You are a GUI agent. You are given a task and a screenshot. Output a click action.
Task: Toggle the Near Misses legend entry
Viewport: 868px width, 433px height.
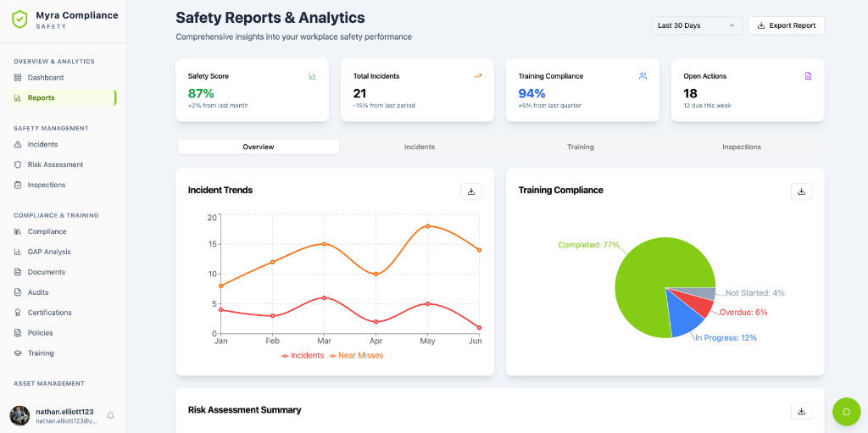coord(357,356)
